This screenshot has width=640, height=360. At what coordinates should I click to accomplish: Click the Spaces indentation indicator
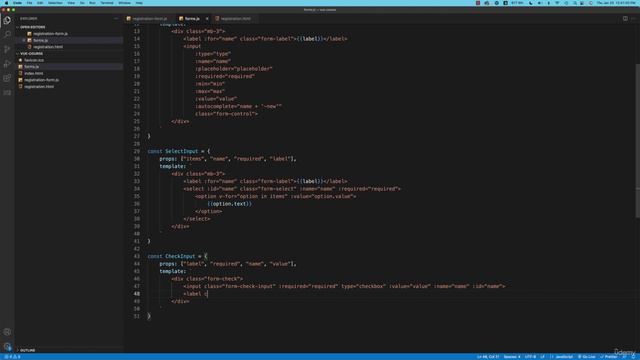click(512, 357)
